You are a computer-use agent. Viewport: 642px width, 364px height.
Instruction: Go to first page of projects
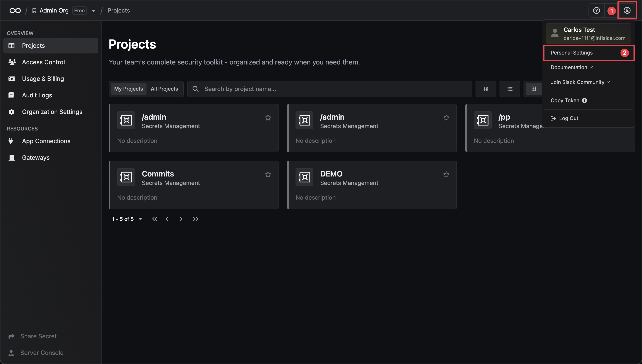click(x=155, y=219)
